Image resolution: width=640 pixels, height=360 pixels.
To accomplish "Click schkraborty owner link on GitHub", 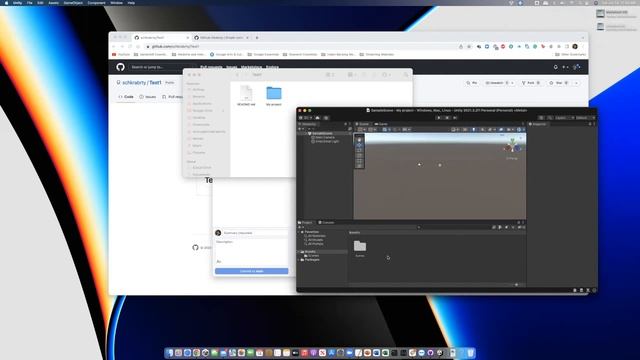I will tap(134, 82).
